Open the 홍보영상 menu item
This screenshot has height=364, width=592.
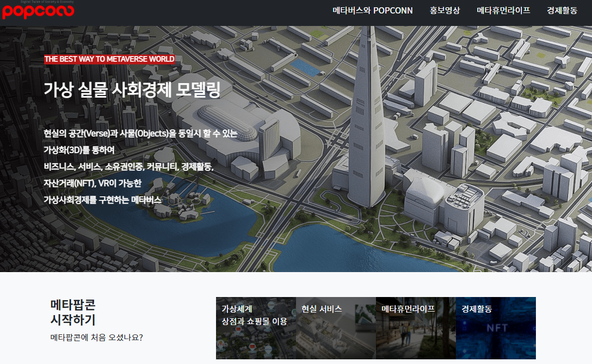pyautogui.click(x=445, y=10)
